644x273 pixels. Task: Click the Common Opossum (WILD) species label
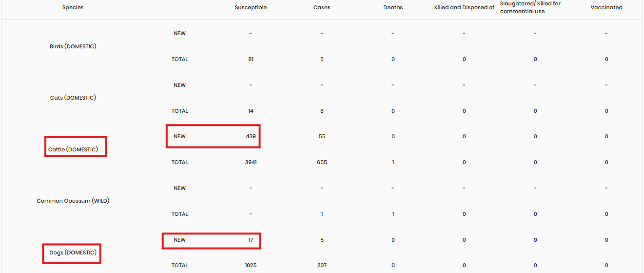coord(73,201)
